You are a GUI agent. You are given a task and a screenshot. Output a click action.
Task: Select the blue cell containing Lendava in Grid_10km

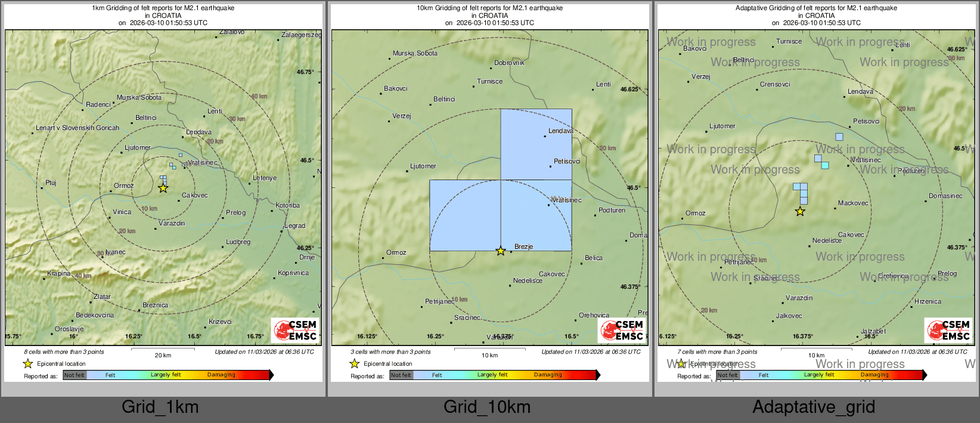tap(536, 144)
